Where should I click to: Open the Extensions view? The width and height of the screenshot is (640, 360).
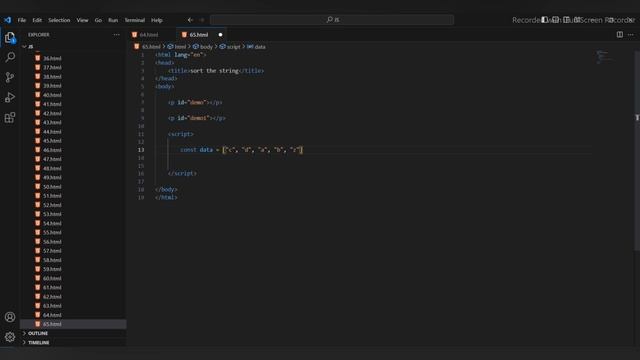pyautogui.click(x=10, y=118)
